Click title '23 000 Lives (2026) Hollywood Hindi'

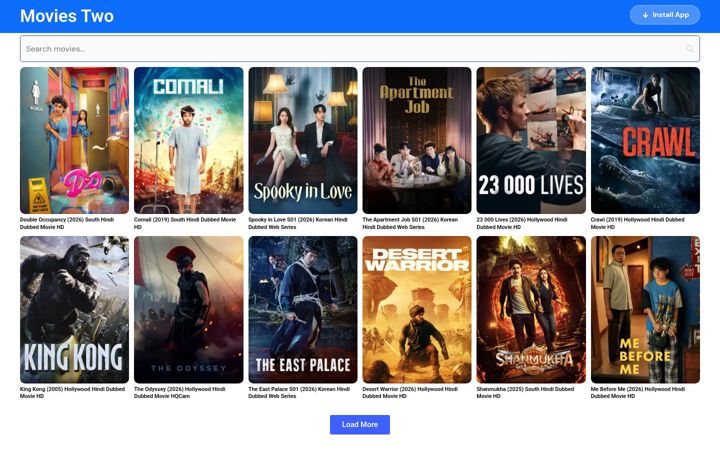tap(522, 220)
